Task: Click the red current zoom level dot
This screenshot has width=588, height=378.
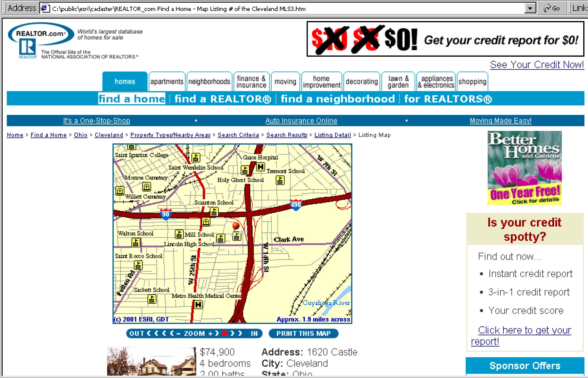Action: coord(225,333)
